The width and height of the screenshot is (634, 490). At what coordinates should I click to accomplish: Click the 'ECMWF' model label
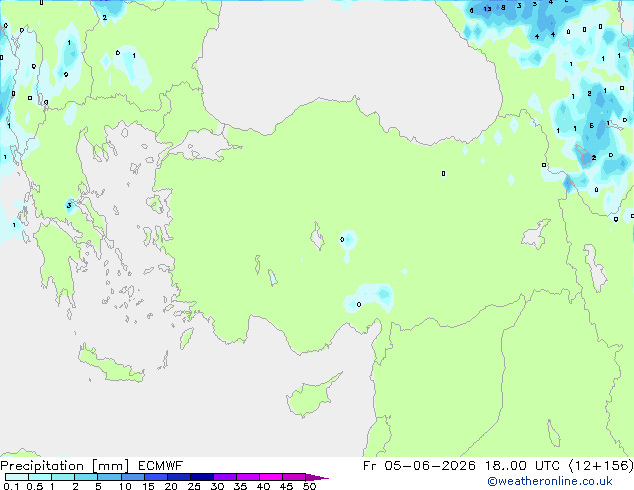(161, 466)
